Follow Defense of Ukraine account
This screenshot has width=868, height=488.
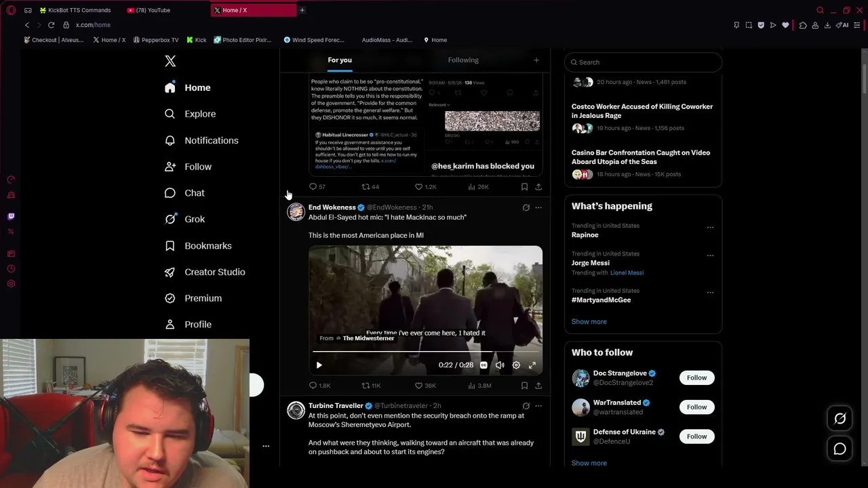(x=696, y=436)
